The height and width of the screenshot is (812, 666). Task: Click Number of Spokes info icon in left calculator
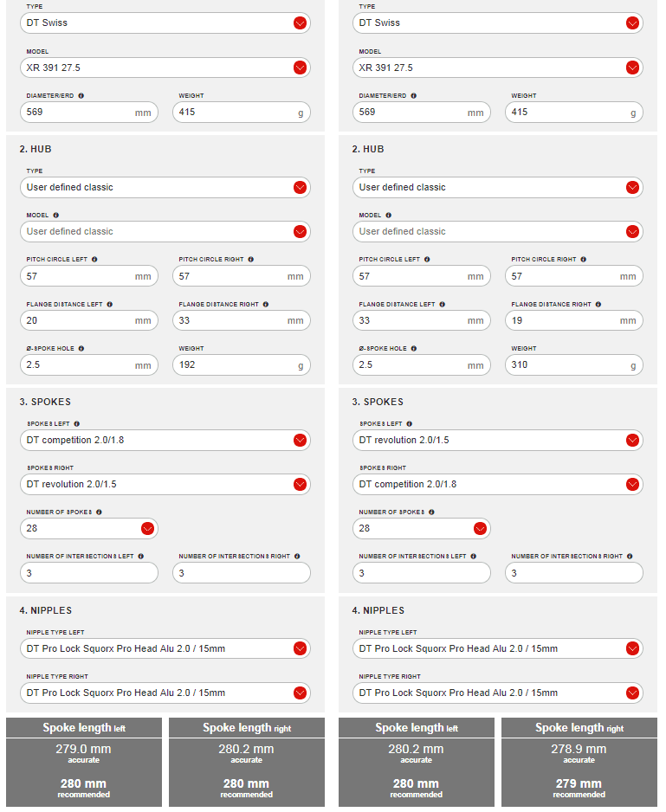[99, 512]
